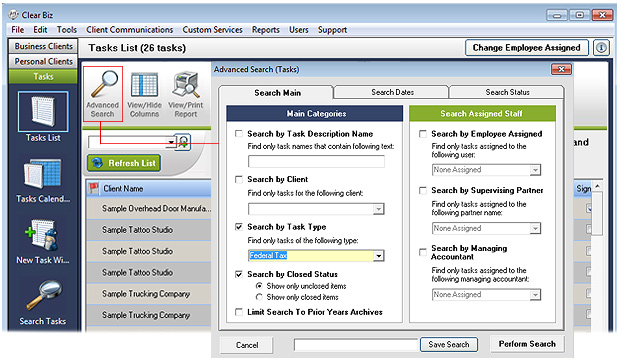Select the Tasks section header
The height and width of the screenshot is (361, 621).
click(x=43, y=76)
